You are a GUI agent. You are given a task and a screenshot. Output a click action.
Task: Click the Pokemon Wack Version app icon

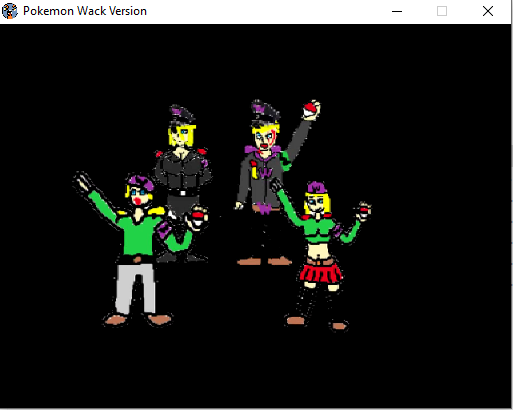coord(10,11)
